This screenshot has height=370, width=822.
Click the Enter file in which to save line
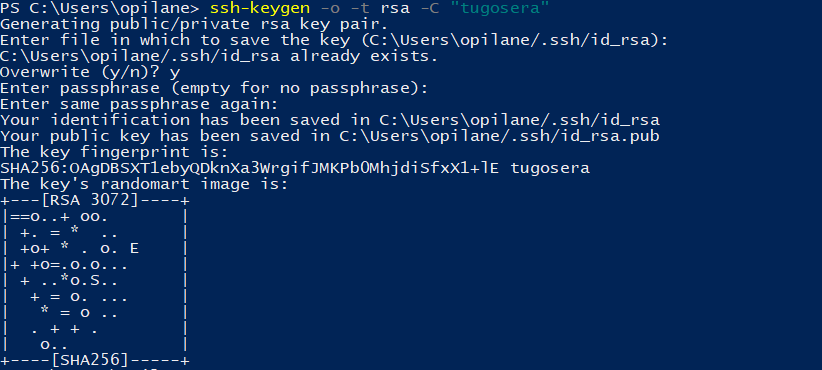click(x=334, y=40)
